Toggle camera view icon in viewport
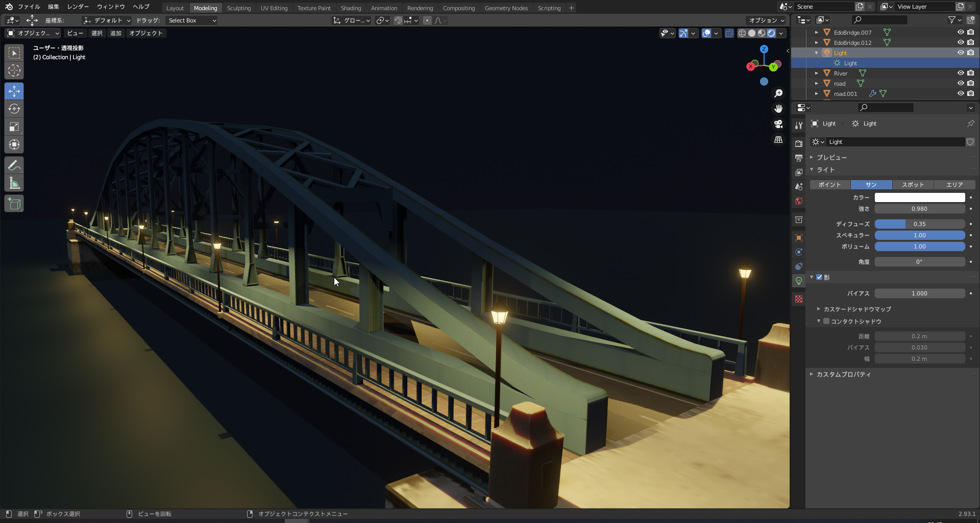 coord(778,124)
